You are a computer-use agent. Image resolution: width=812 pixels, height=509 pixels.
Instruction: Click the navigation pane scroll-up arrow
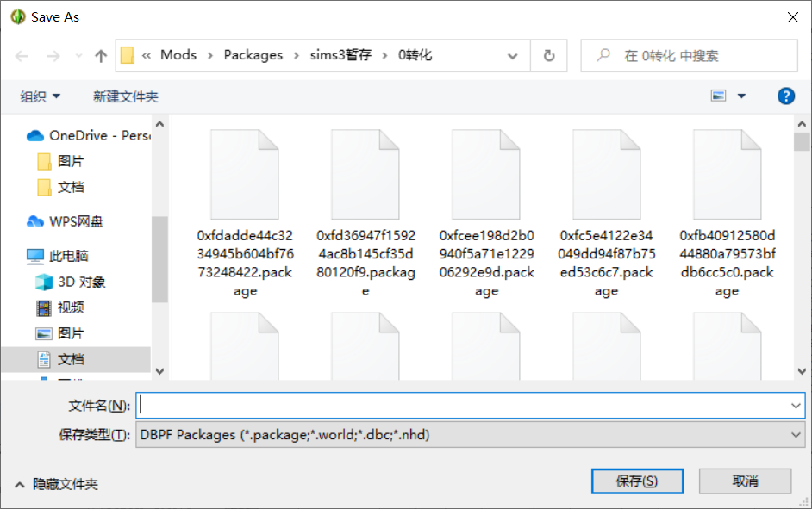(x=159, y=124)
